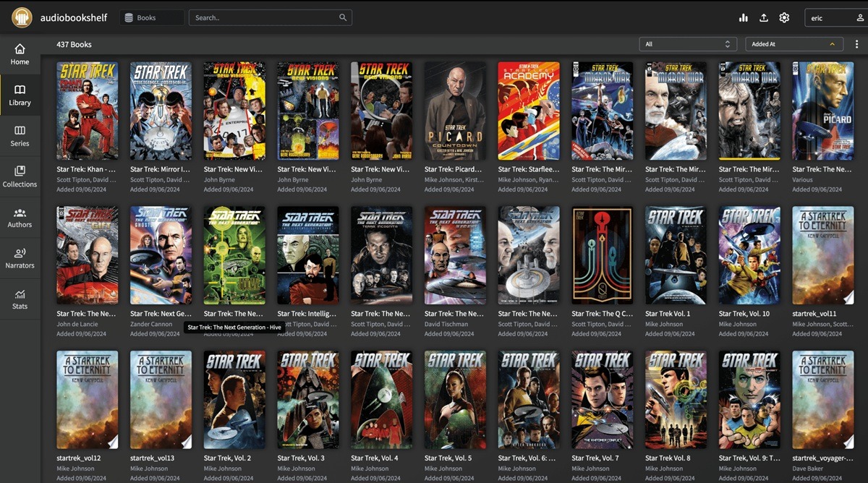Select the startrek_voyager book entry
This screenshot has width=868, height=483.
(x=822, y=399)
